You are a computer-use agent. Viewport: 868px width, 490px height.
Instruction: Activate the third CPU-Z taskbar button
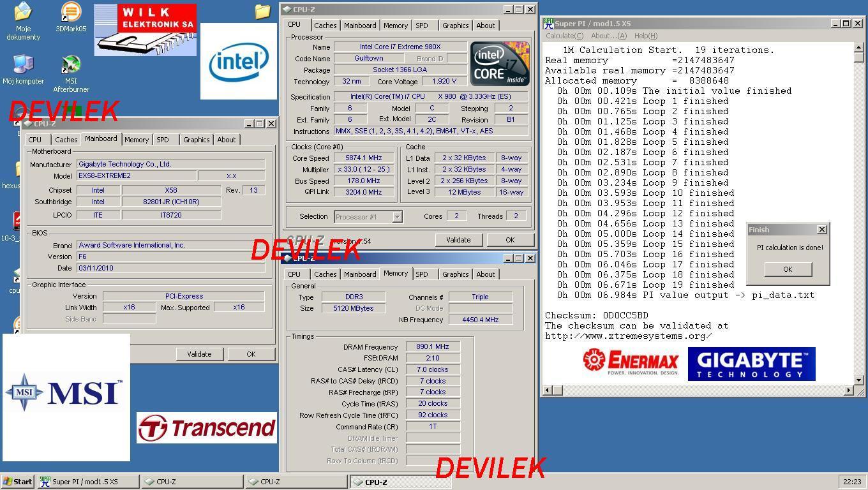click(400, 482)
